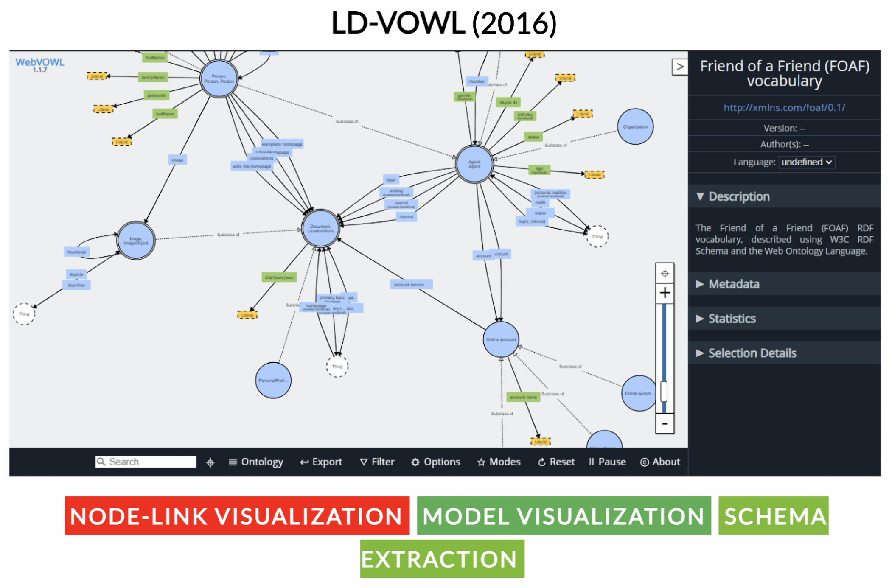The height and width of the screenshot is (588, 889).
Task: Open the Ontology menu
Action: pos(256,462)
